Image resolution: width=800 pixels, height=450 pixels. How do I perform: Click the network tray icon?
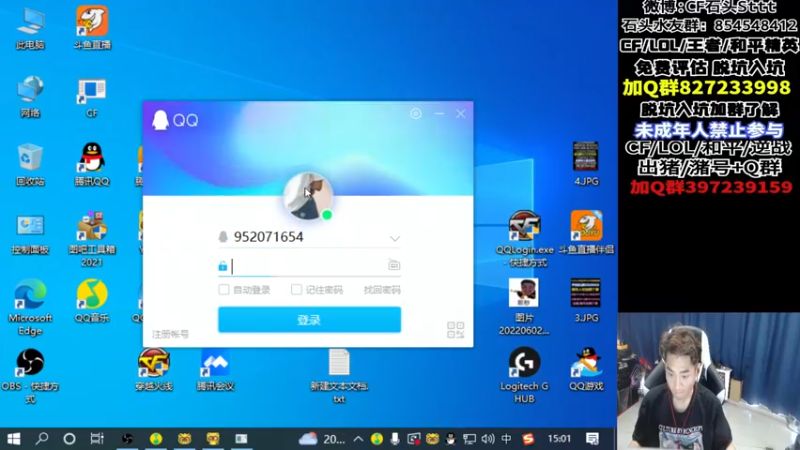469,439
